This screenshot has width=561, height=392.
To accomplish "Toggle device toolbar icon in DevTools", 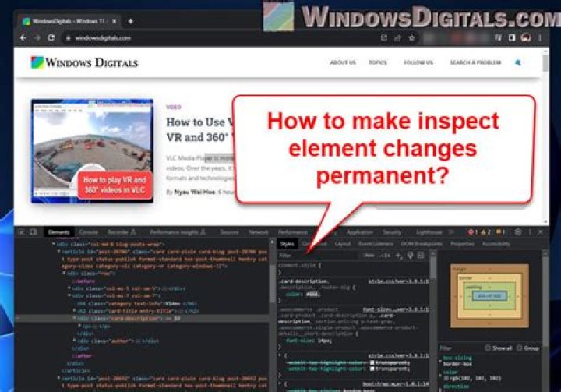I will point(34,232).
